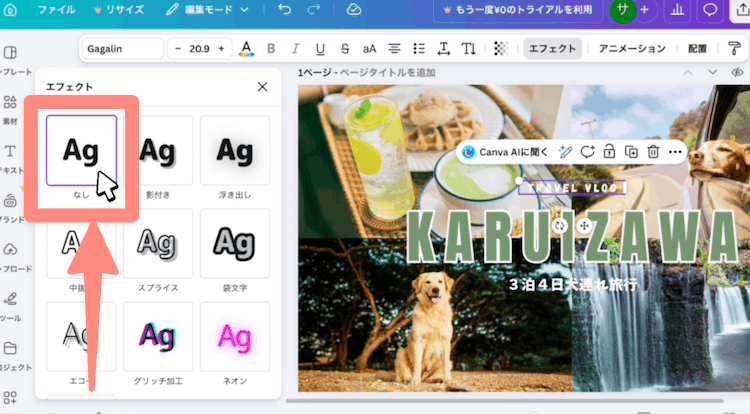Click ページタイトルを追加 field
Image resolution: width=750 pixels, height=414 pixels.
(387, 73)
